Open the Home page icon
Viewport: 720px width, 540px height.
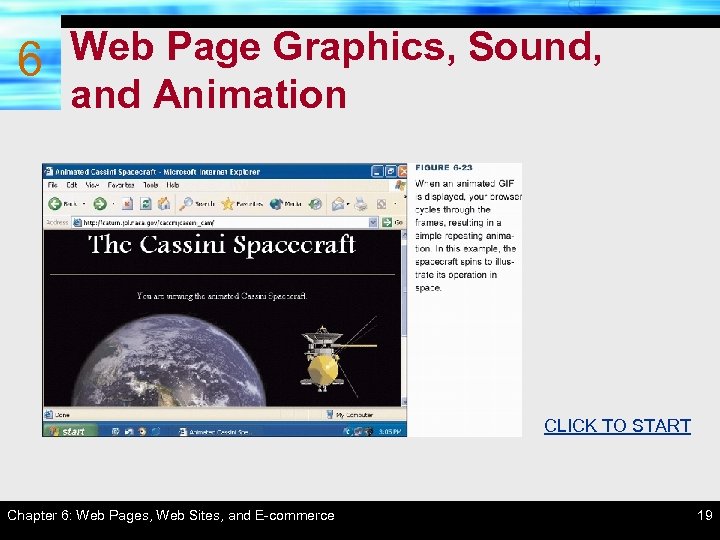(164, 203)
